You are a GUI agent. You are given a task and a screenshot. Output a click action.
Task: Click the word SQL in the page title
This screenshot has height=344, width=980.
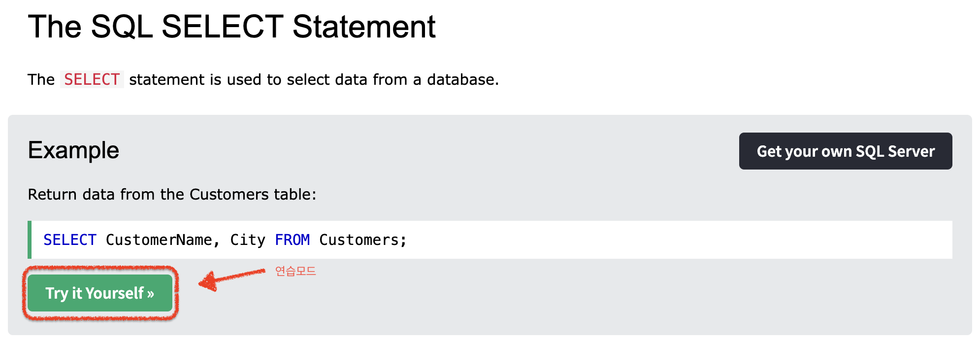[122, 27]
